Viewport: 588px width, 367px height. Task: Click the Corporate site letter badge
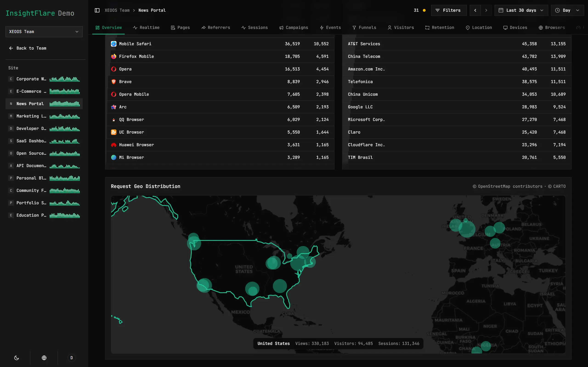point(11,79)
